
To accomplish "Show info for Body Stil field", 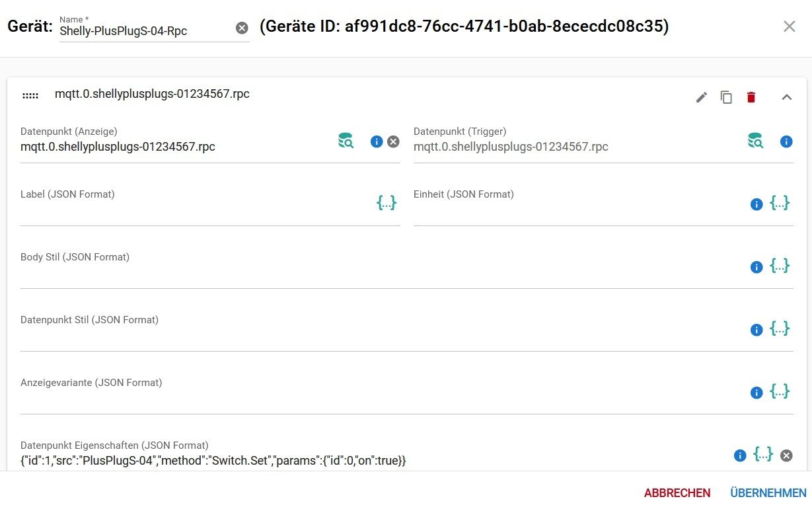I will point(757,267).
